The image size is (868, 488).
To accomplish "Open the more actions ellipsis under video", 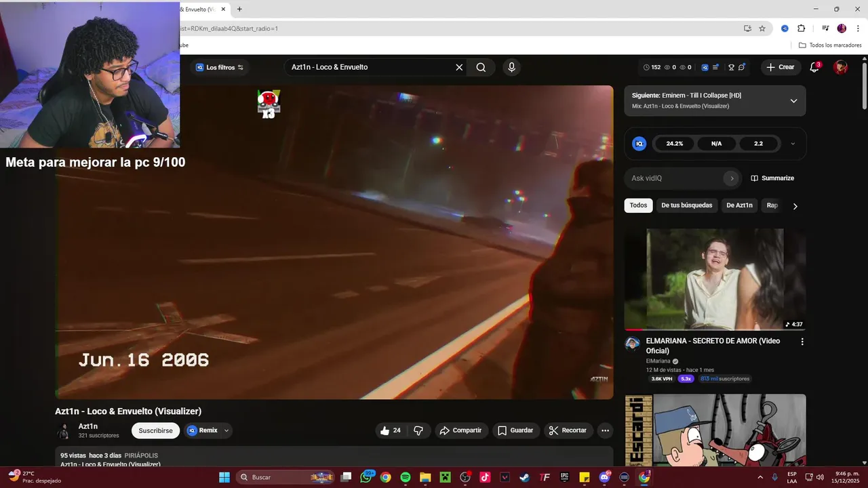I will coord(605,430).
